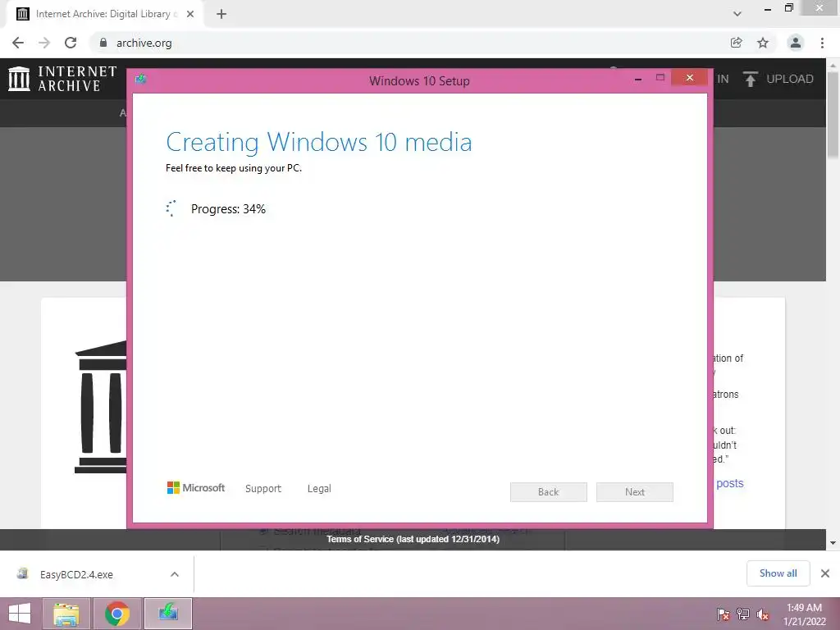
Task: Click the muted volume tray icon
Action: (x=763, y=614)
